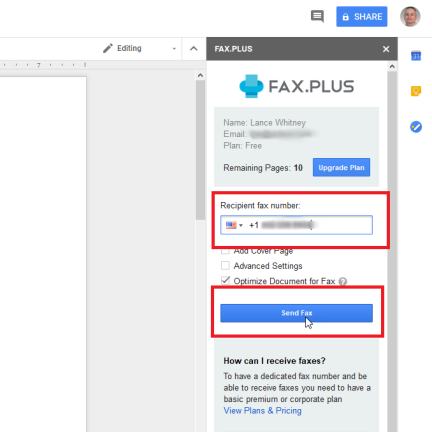Click the 'Name: Lance Whitney' text
Screen dimensions: 432x432
(x=264, y=123)
